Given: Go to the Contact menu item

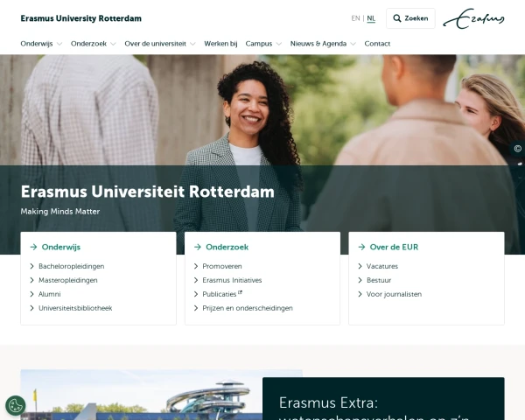Looking at the screenshot, I should (377, 44).
